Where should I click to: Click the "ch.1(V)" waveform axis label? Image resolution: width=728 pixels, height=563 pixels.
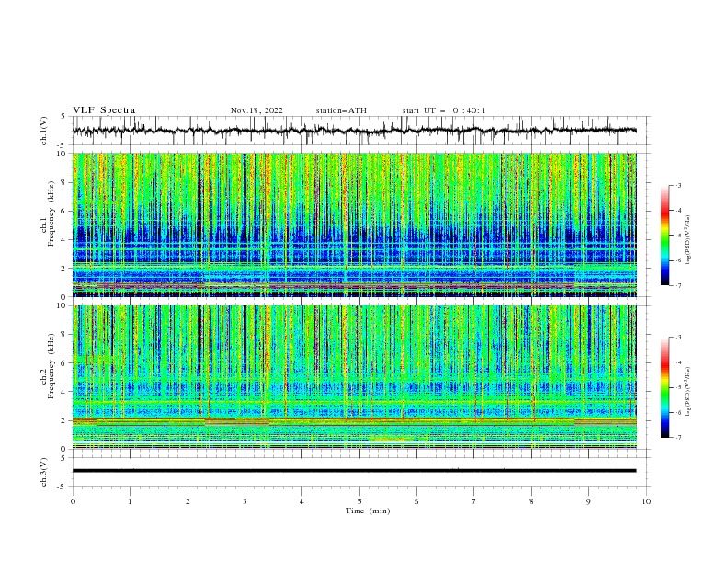44,131
